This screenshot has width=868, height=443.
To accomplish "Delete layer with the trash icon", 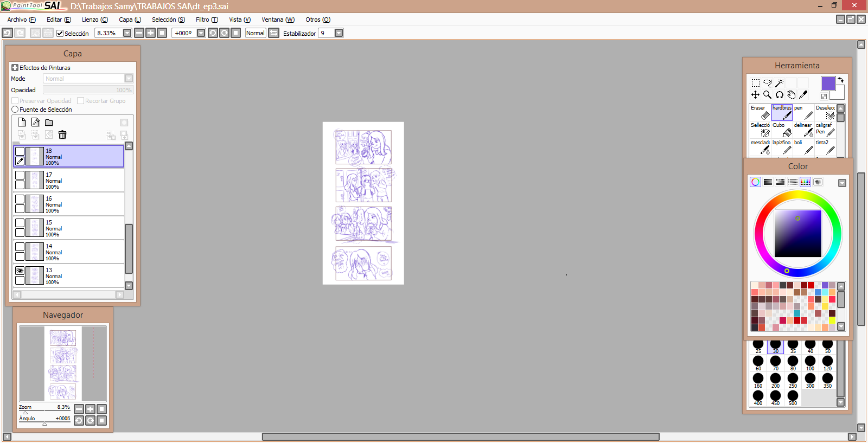I will (62, 135).
